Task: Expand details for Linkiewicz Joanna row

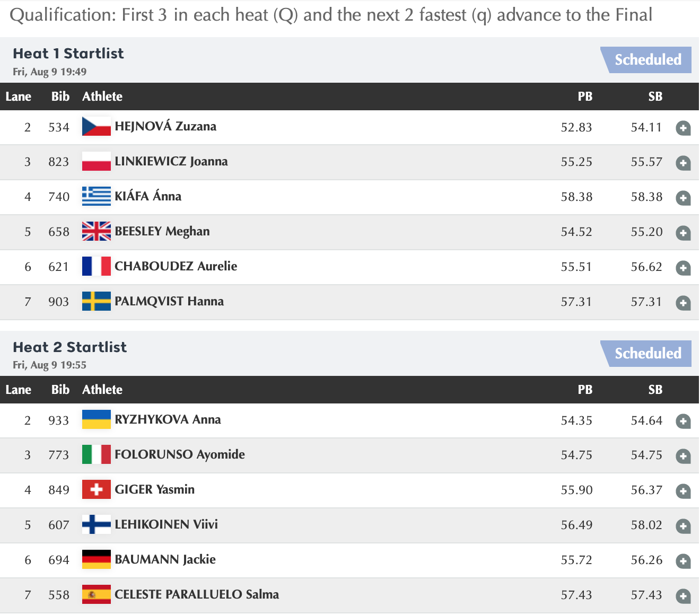Action: click(683, 163)
